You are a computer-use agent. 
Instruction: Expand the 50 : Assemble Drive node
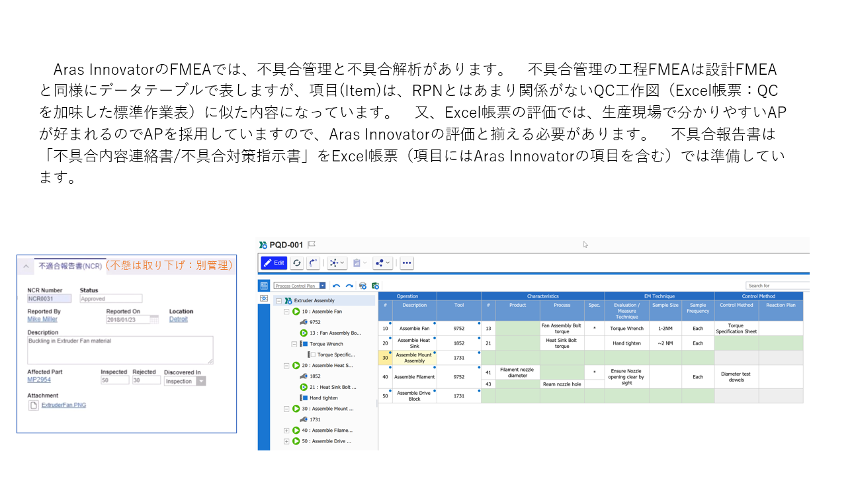[286, 441]
